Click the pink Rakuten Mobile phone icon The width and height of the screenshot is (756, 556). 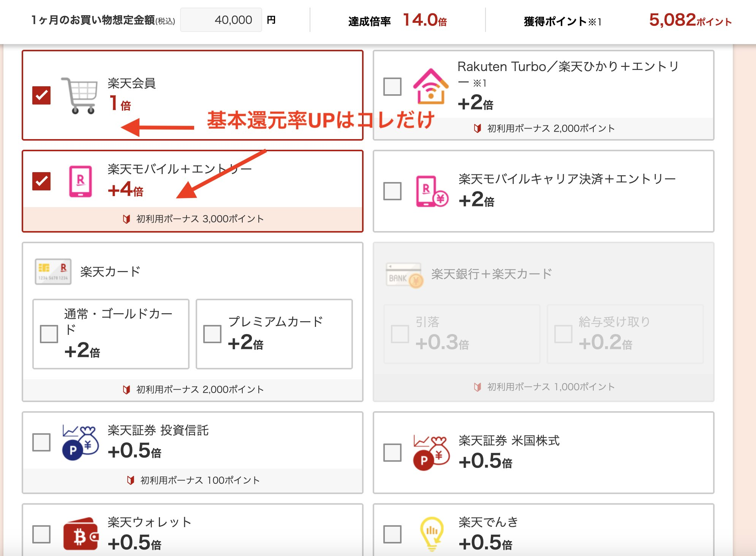click(x=80, y=181)
